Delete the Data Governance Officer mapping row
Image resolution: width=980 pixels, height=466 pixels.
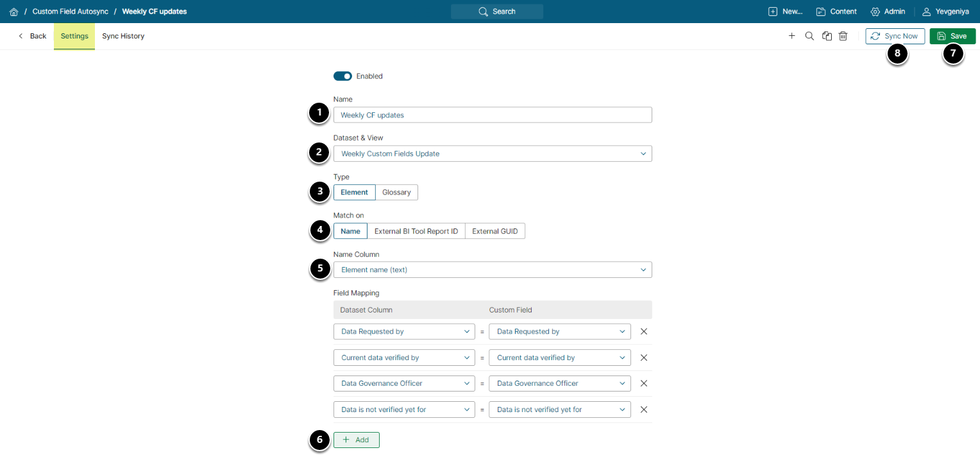click(644, 383)
